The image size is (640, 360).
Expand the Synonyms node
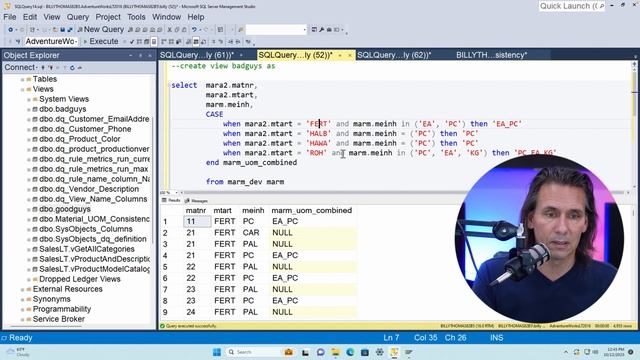22,299
